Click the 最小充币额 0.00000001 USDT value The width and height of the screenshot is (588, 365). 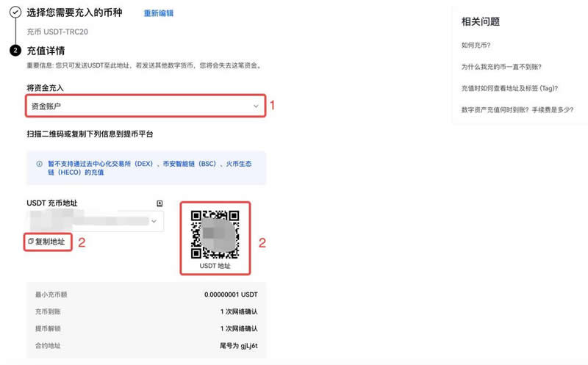[x=231, y=294]
